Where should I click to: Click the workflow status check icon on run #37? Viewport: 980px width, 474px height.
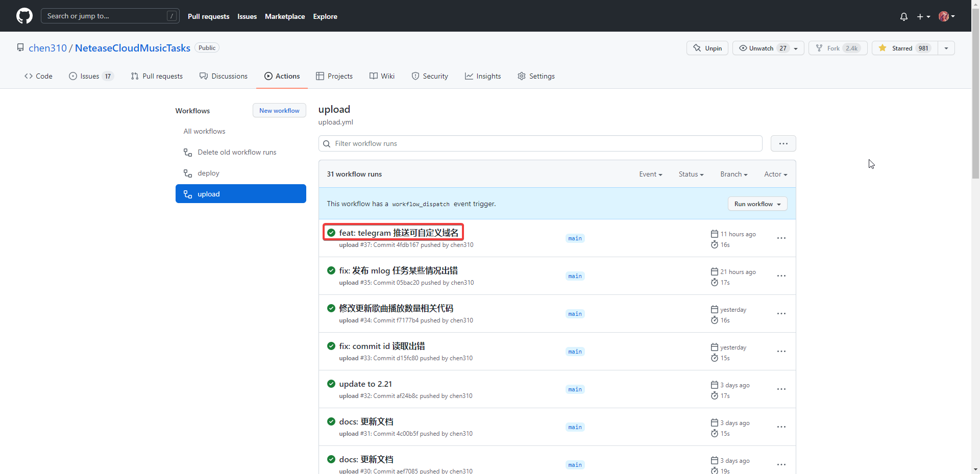[332, 232]
